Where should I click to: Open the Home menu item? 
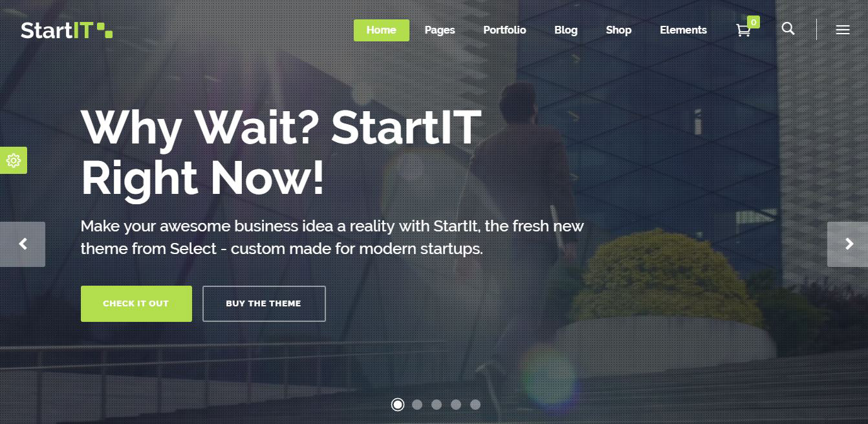coord(382,30)
